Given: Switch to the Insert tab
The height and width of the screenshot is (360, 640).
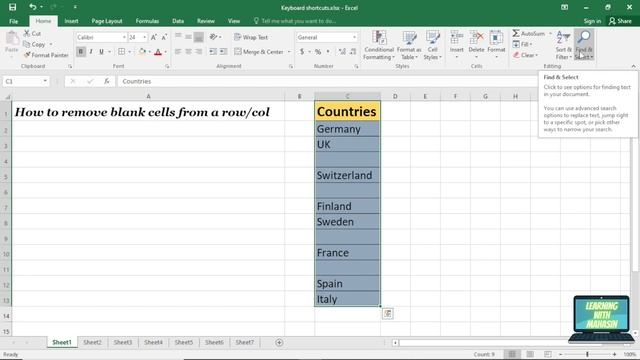Looking at the screenshot, I should pos(71,21).
